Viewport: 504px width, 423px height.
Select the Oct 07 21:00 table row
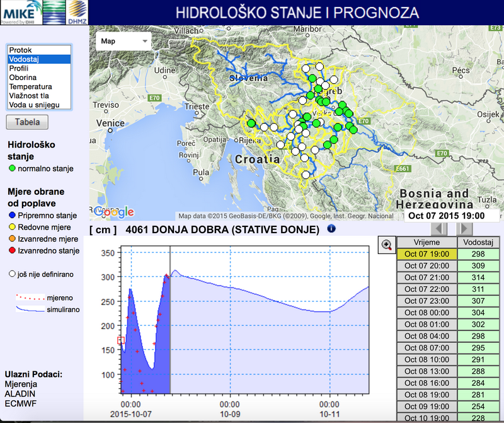[426, 277]
